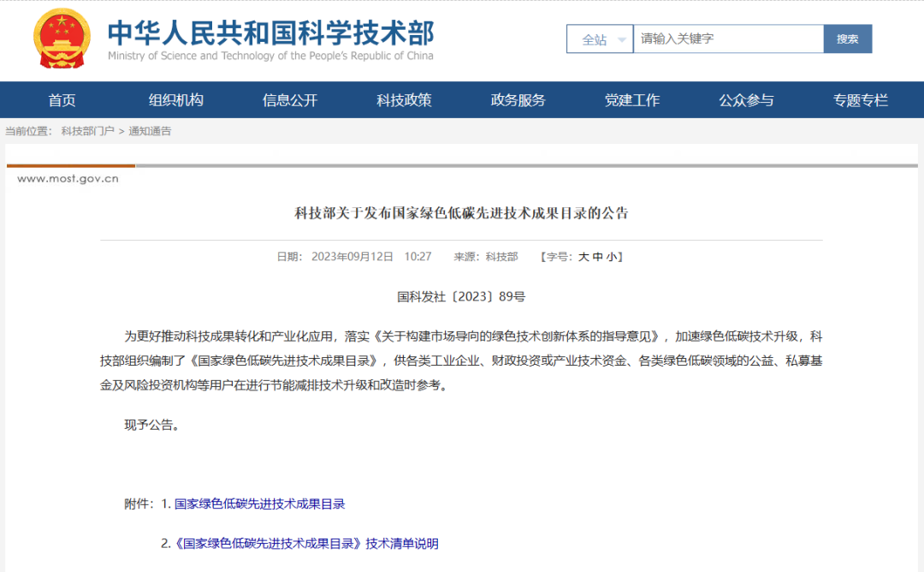This screenshot has height=572, width=924.
Task: Click the 现予公告。 paragraph
Action: click(152, 425)
